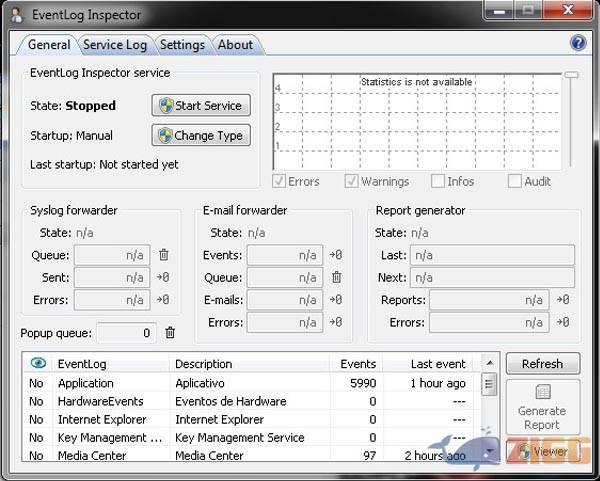The image size is (600, 481).
Task: Select the Application event log row
Action: click(x=252, y=383)
